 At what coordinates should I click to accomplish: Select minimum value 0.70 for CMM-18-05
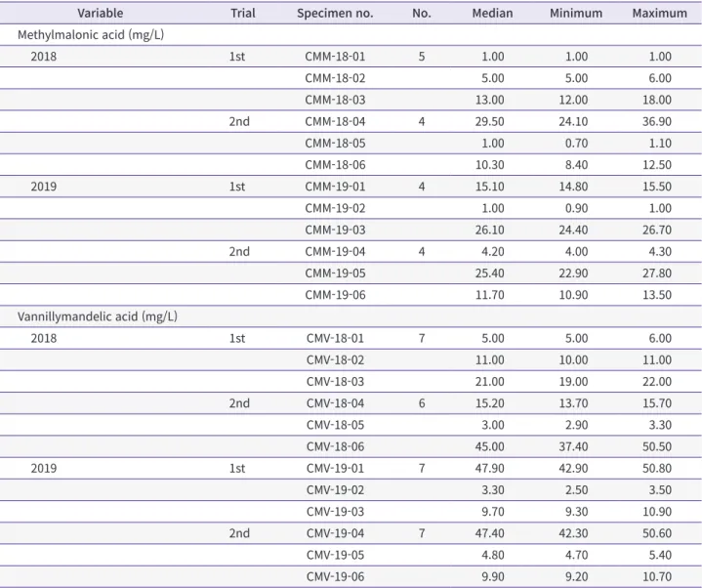click(576, 143)
